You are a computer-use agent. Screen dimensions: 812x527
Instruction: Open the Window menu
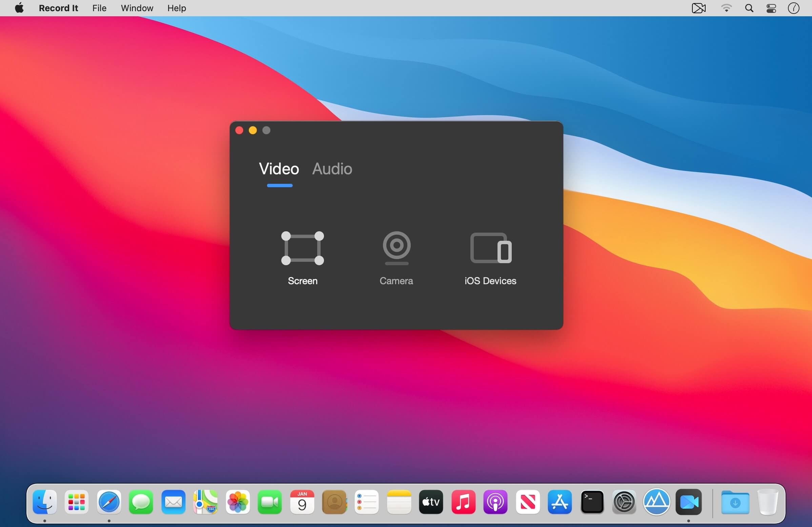coord(137,8)
